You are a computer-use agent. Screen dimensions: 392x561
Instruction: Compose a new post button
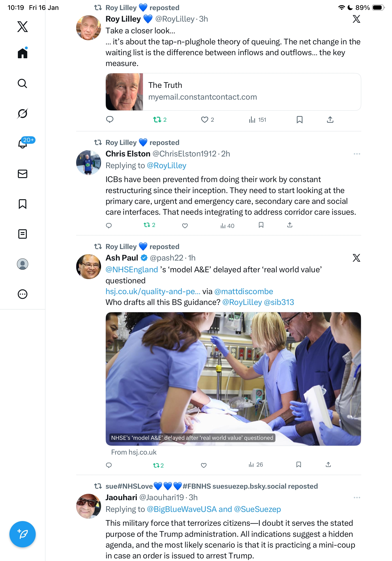click(x=23, y=534)
